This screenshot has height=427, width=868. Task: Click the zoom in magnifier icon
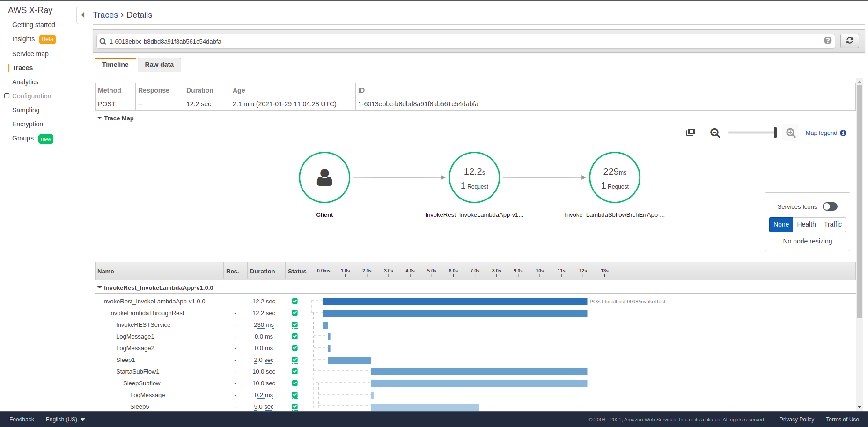click(x=791, y=133)
